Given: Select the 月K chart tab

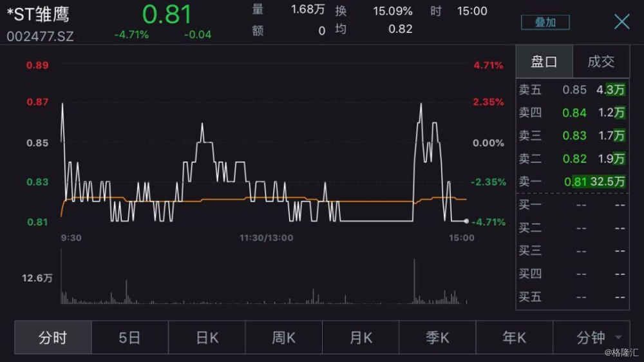Looking at the screenshot, I should point(361,338).
